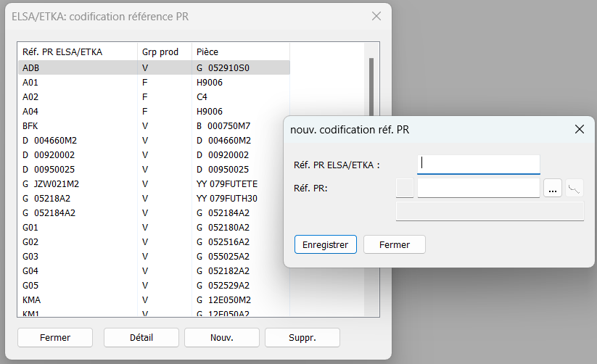Viewport: 597px width, 364px height.
Task: Click the small prefix box before Réf. PR
Action: point(405,188)
